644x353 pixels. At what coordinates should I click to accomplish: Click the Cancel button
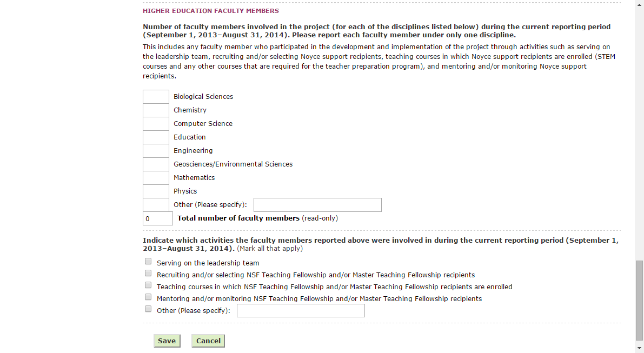208,341
